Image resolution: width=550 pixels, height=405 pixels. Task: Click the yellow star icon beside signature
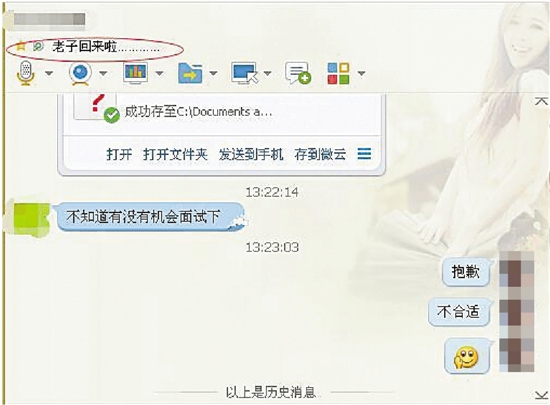21,46
